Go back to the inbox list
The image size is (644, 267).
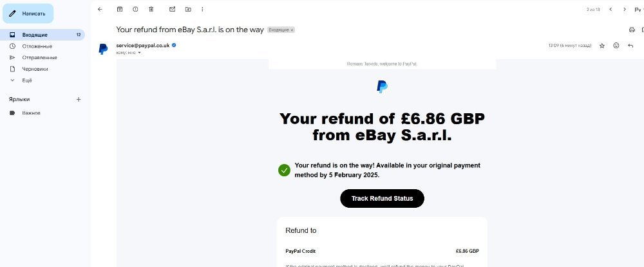pos(100,10)
